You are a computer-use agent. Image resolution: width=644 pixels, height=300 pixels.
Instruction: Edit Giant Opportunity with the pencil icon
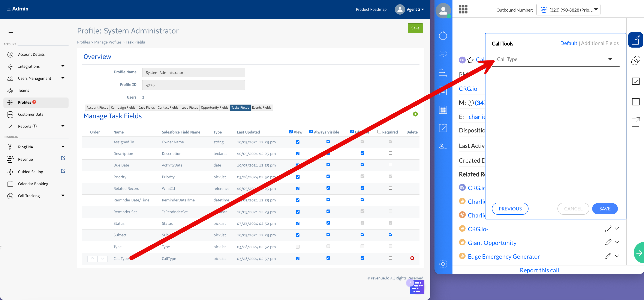608,242
